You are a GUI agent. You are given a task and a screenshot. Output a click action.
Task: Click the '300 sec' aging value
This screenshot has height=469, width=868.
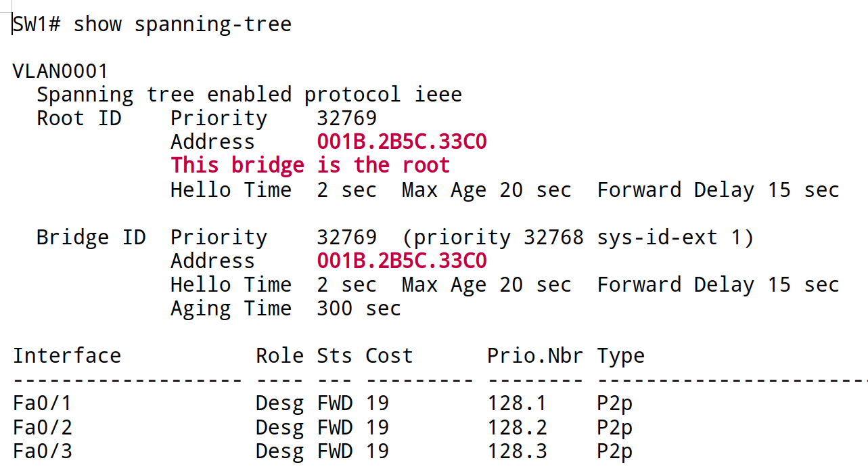click(359, 309)
